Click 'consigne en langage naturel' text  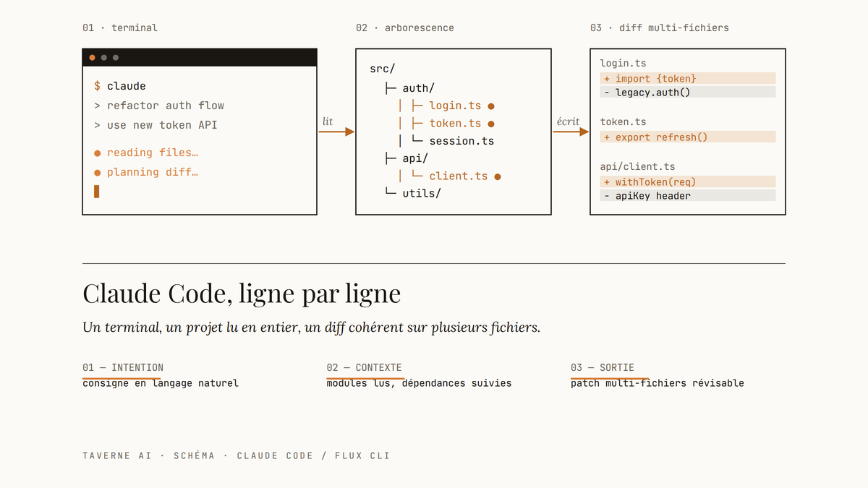(161, 383)
